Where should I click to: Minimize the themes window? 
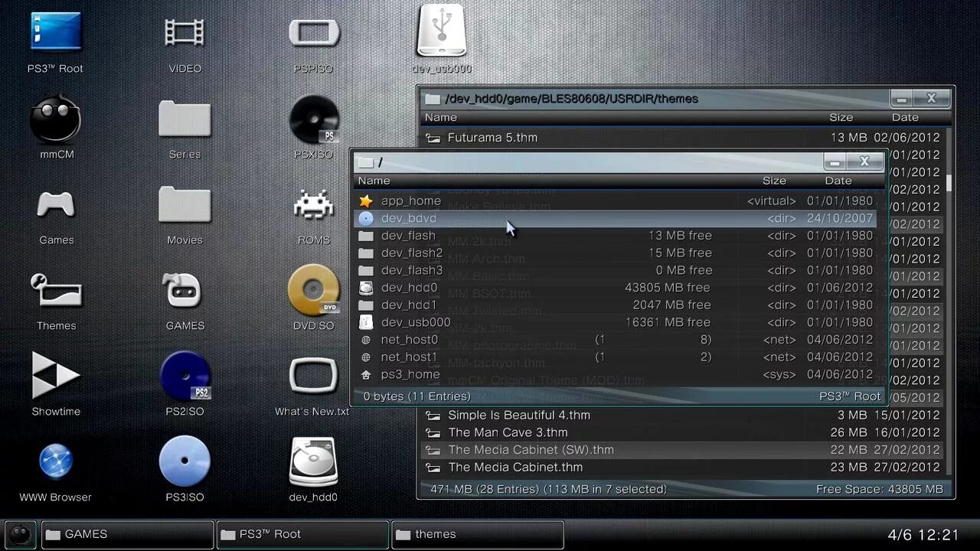901,98
